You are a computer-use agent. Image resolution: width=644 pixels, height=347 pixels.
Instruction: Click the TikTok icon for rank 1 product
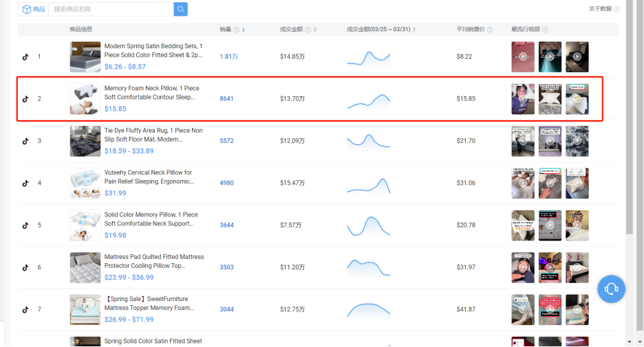25,56
